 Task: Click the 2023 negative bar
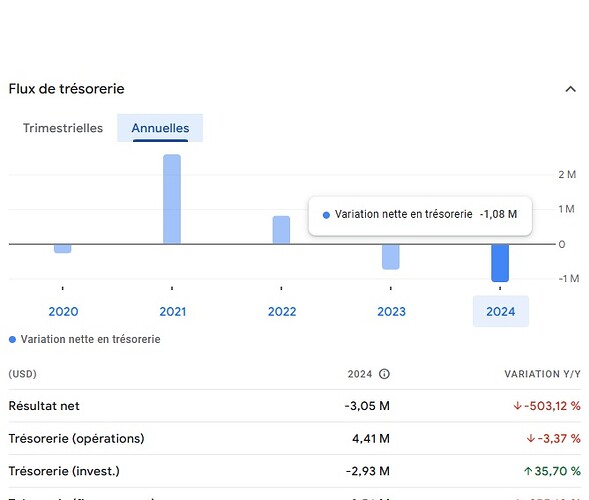pos(391,257)
